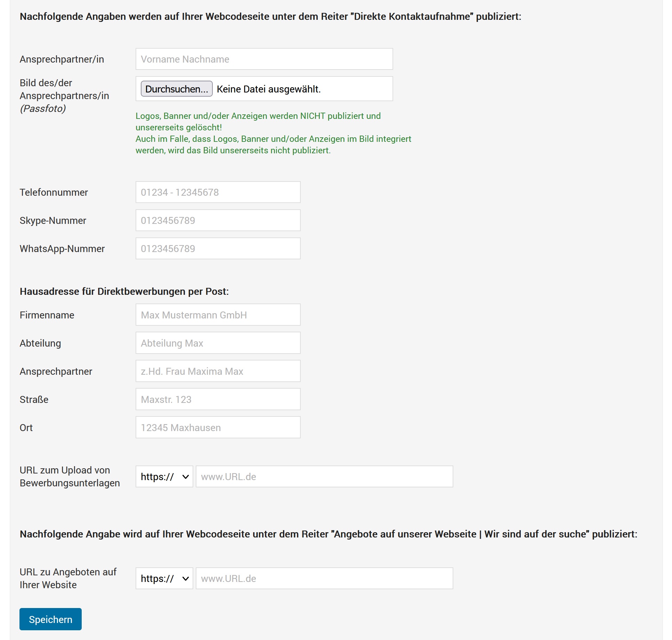This screenshot has width=672, height=640.
Task: Click the Ansprechpartner/in name input field
Action: (264, 59)
